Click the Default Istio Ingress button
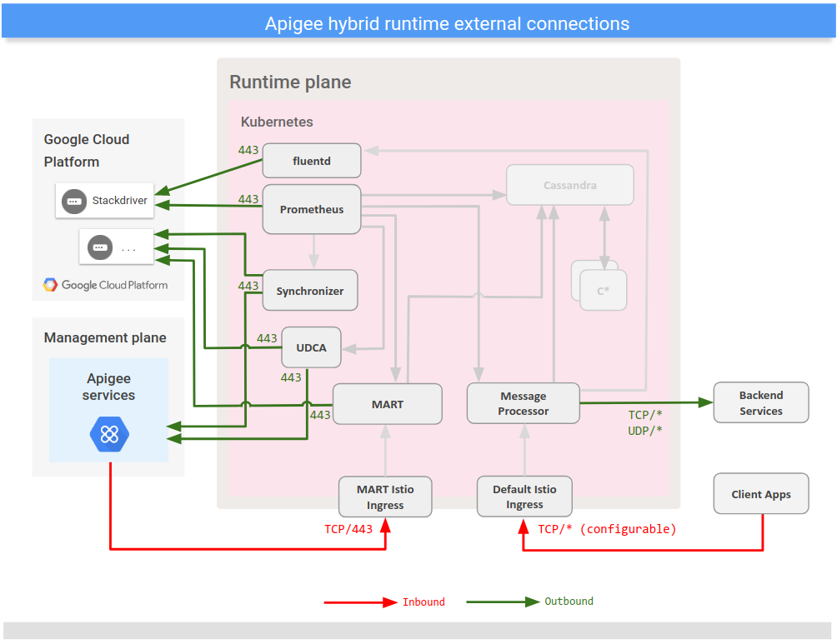Viewport: 837px width, 644px height. pos(524,496)
